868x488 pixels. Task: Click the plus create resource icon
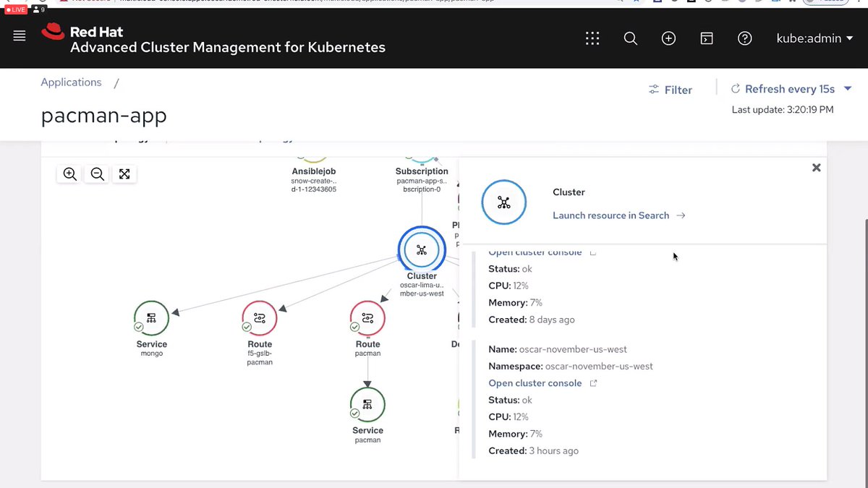[668, 38]
